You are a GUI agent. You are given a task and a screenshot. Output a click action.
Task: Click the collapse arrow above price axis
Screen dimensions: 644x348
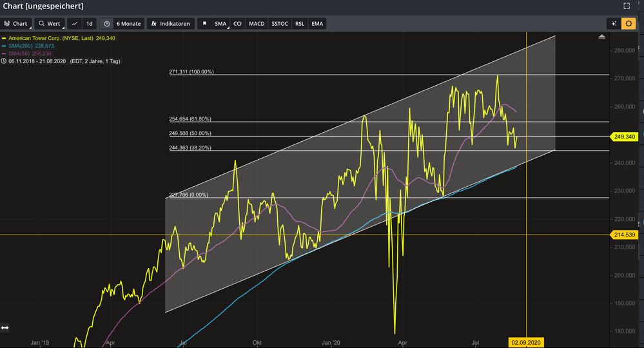pyautogui.click(x=601, y=37)
